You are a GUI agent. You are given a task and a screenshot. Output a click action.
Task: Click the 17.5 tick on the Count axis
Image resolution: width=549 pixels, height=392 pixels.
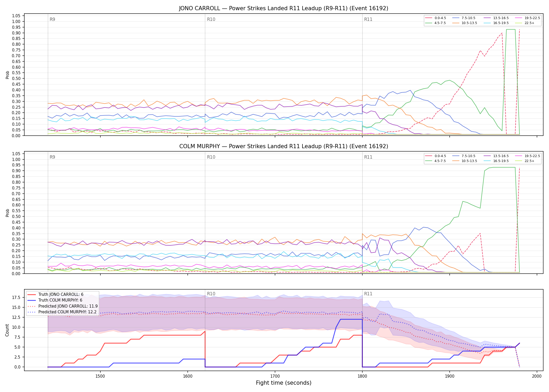16,297
